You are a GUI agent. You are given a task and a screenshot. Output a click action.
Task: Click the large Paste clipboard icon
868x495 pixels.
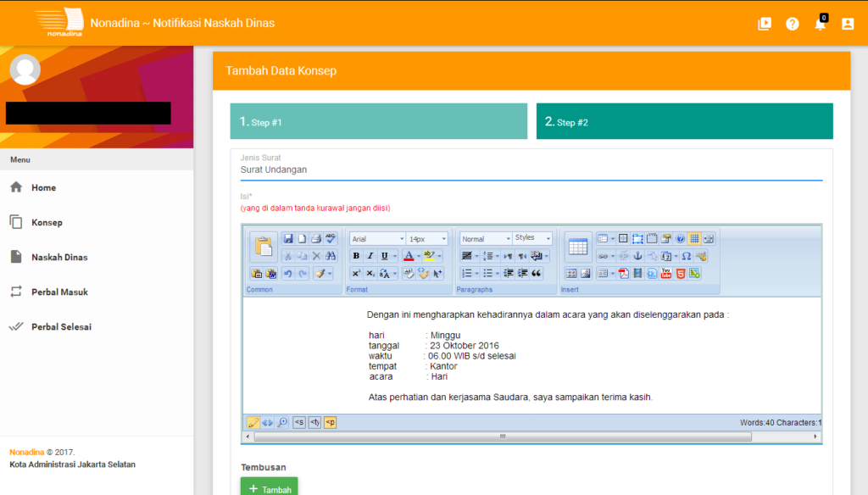(x=264, y=247)
